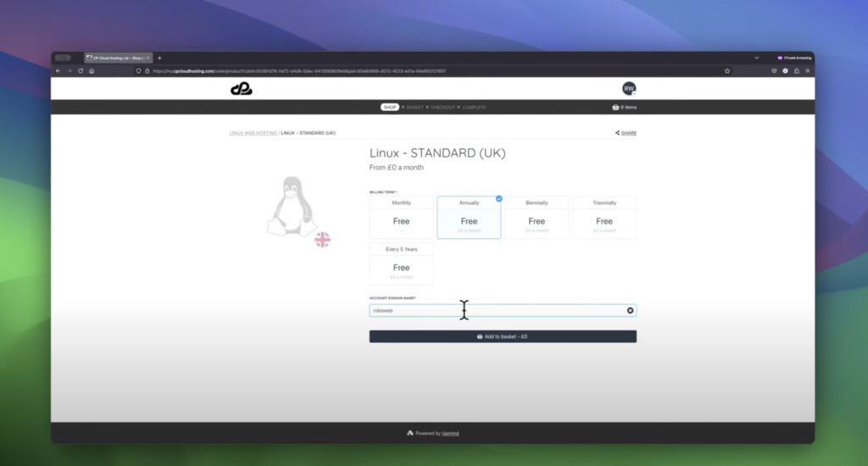Go to the BASKET step

(x=415, y=108)
